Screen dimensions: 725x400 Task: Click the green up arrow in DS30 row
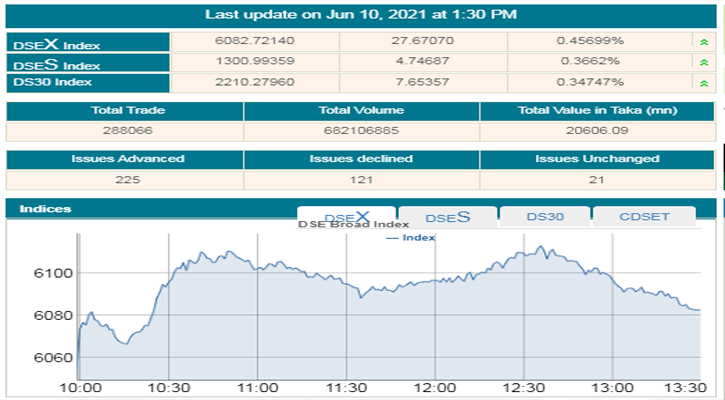[x=704, y=82]
